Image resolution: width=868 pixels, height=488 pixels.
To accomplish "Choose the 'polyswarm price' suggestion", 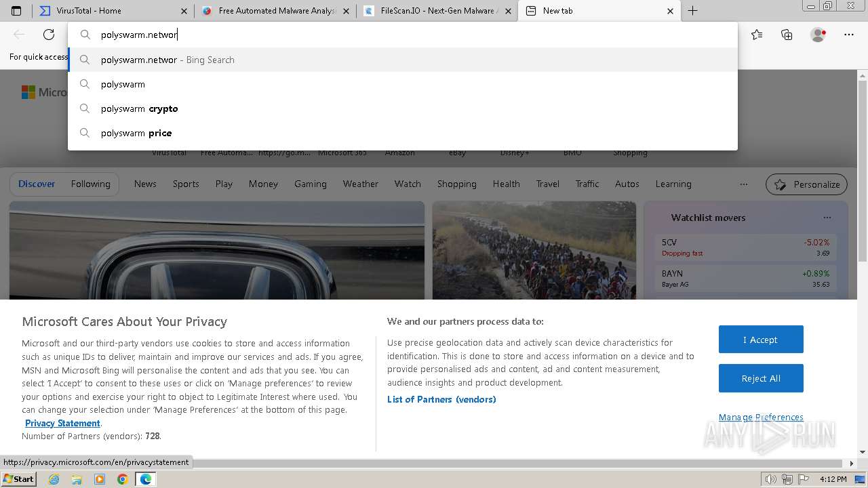I will click(x=403, y=133).
